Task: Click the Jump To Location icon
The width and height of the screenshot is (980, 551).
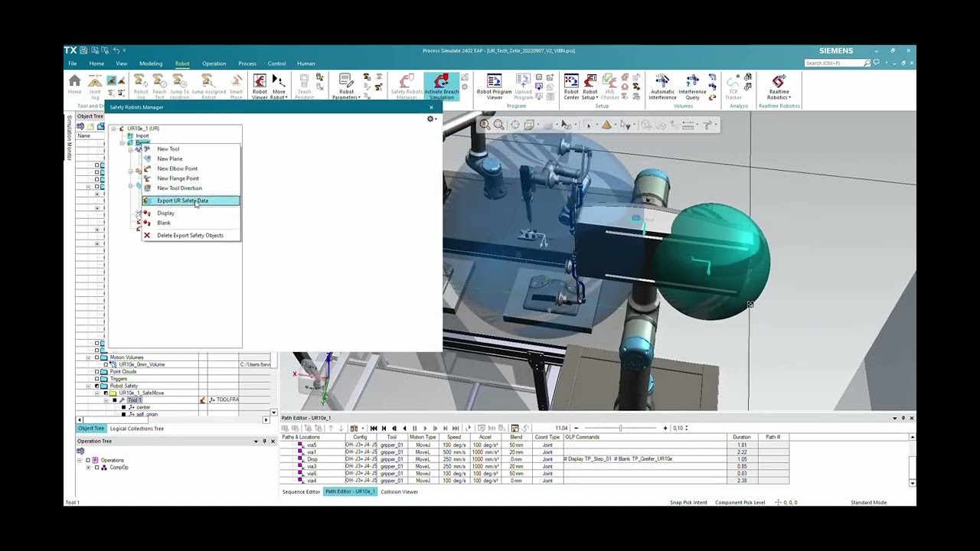Action: (179, 86)
